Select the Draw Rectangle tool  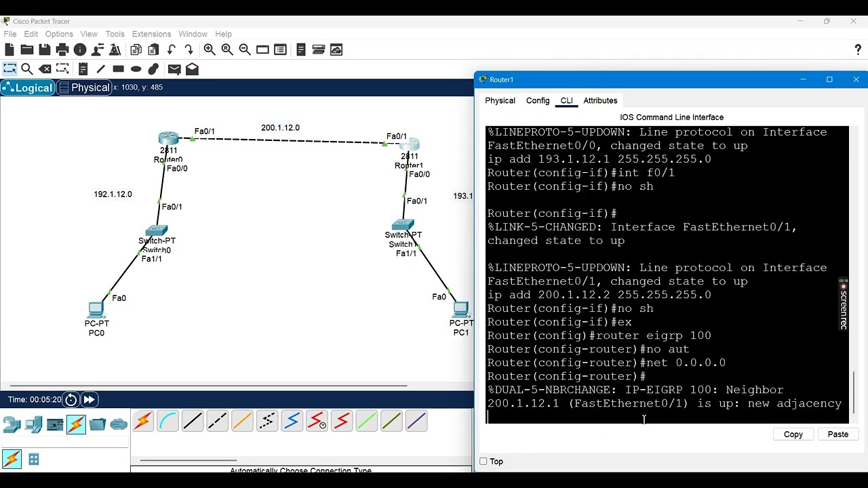[118, 69]
